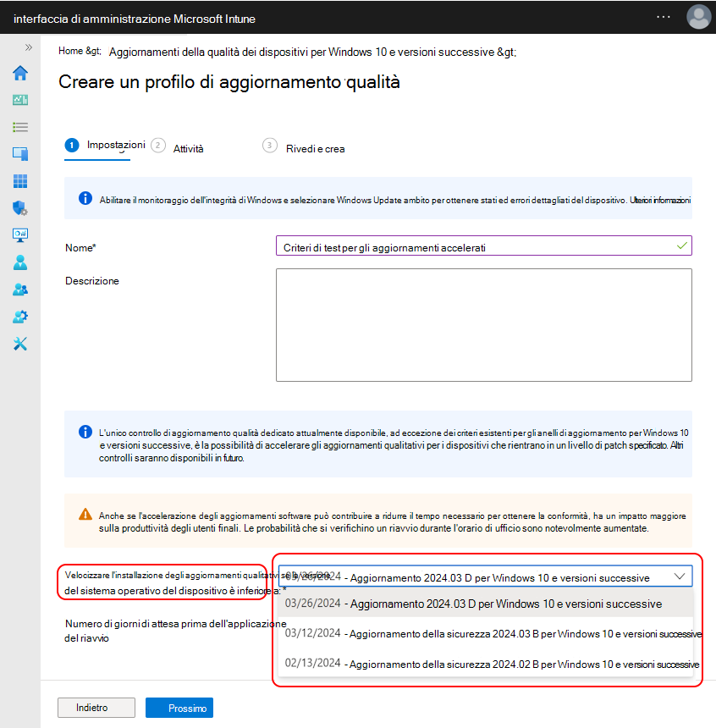716x728 pixels.
Task: Open the three-dots more menu
Action: point(663,17)
